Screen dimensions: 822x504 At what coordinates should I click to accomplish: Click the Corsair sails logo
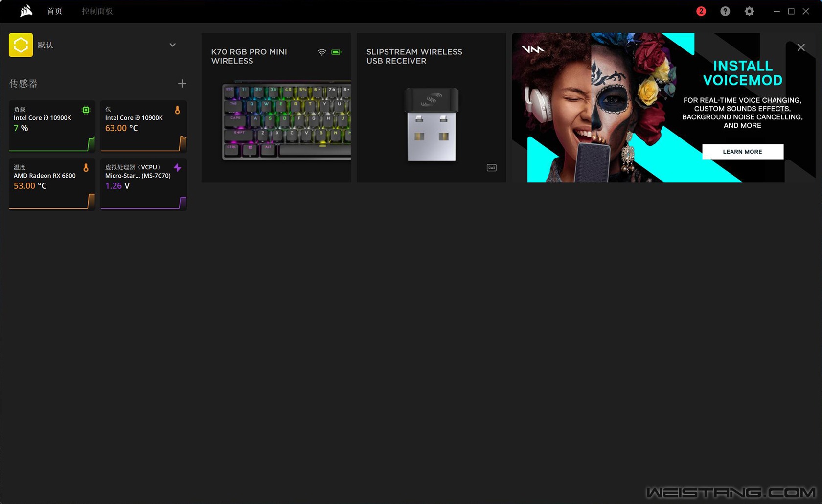tap(26, 11)
